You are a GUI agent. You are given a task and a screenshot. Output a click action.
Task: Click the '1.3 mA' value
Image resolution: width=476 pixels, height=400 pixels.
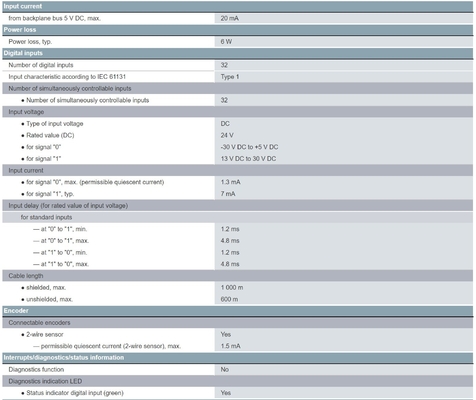tap(231, 182)
